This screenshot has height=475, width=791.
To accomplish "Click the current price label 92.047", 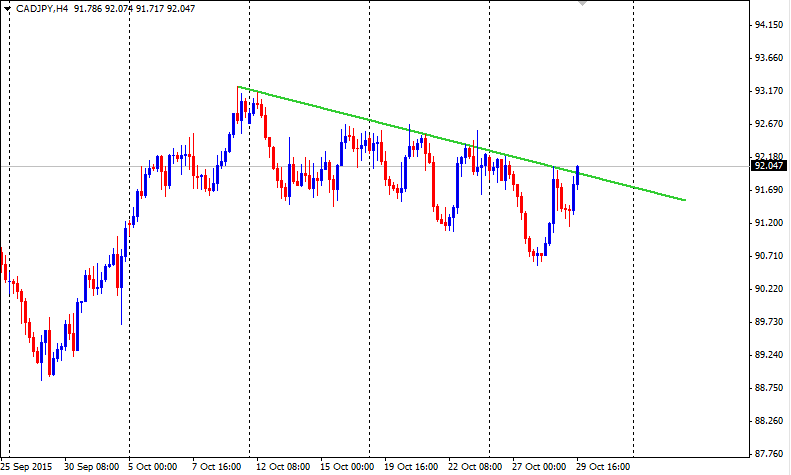I will (769, 166).
